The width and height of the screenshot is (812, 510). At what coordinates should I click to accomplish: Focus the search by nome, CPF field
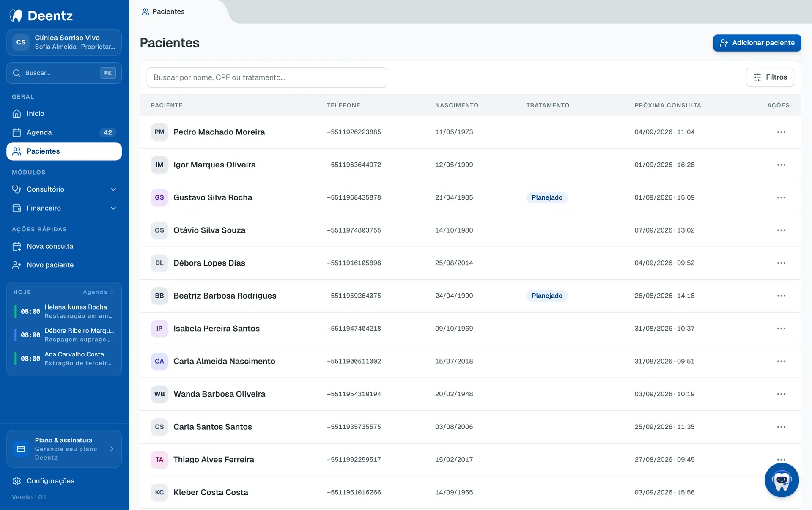[267, 77]
